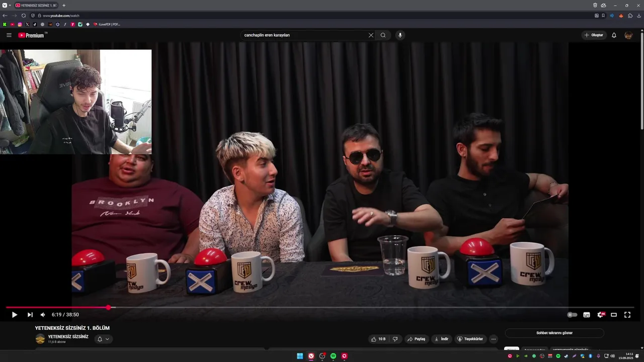Seek on the video progress bar
Screen dimensions: 644x362
click(320, 307)
